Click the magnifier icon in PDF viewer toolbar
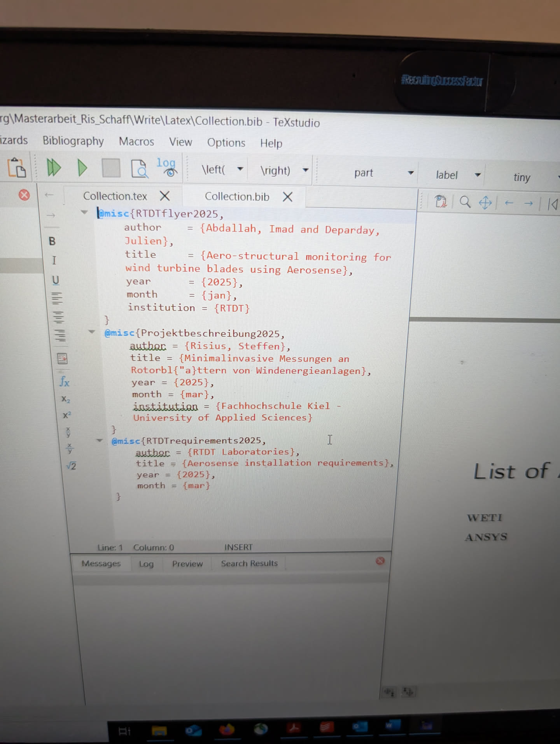 point(465,202)
